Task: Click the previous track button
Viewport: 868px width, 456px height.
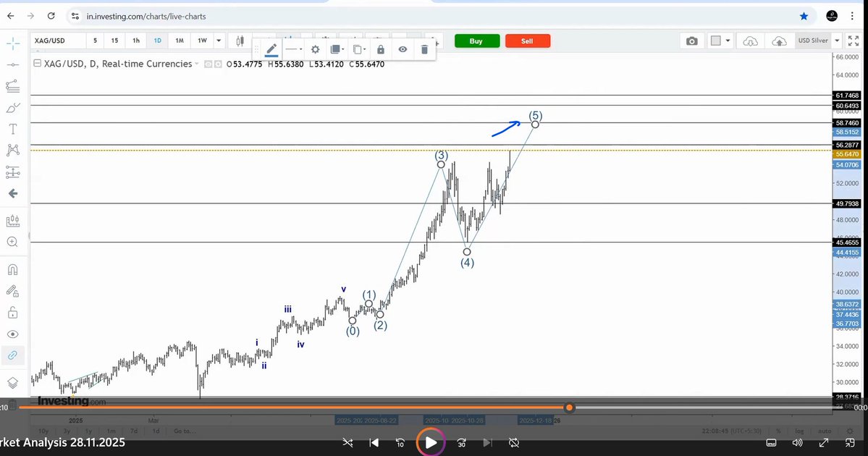Action: [x=374, y=442]
